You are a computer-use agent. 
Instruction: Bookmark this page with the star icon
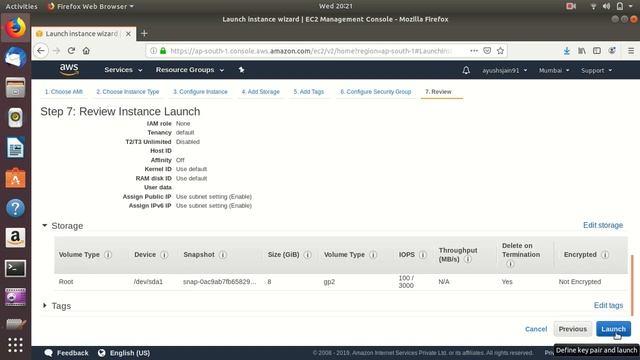point(500,51)
